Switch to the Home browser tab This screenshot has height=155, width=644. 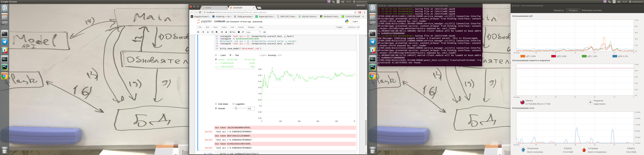(214, 8)
